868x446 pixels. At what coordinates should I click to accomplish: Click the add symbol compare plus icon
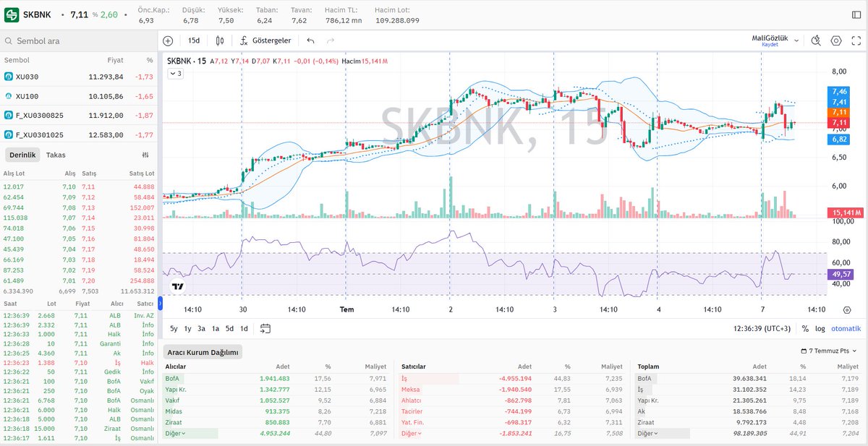(x=168, y=40)
